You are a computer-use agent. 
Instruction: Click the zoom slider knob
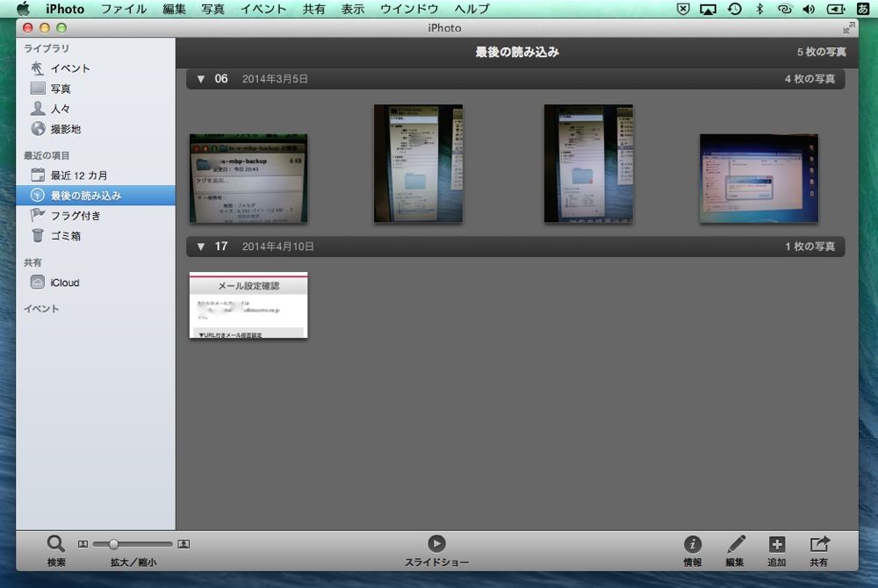pyautogui.click(x=113, y=544)
